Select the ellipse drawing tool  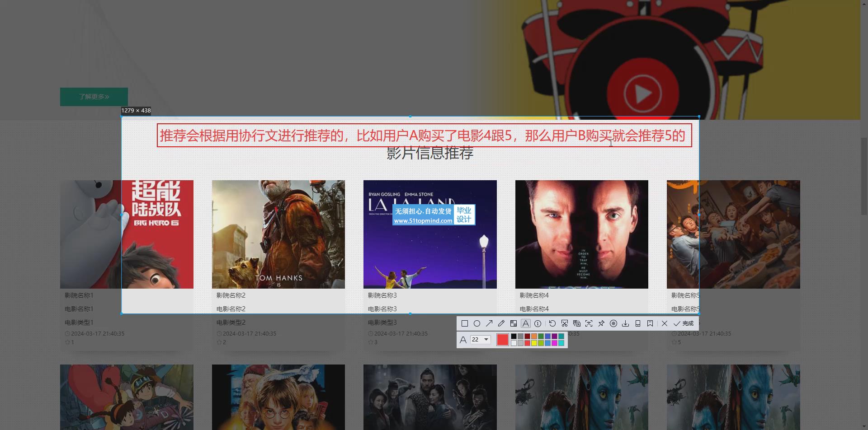click(477, 323)
